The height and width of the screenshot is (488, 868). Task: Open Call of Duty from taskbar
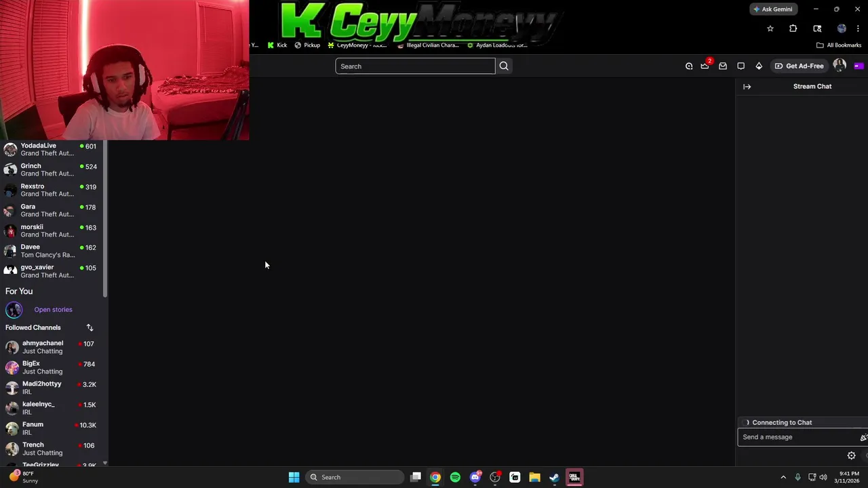click(574, 477)
